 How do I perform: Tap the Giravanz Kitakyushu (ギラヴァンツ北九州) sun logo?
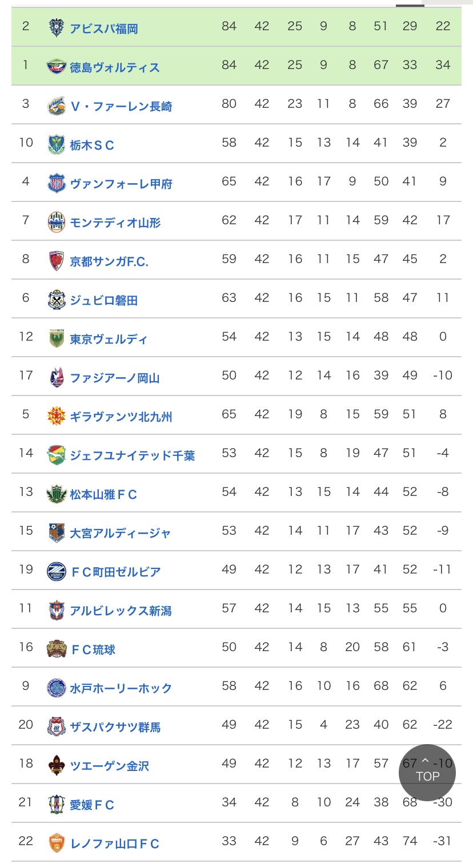(x=57, y=416)
